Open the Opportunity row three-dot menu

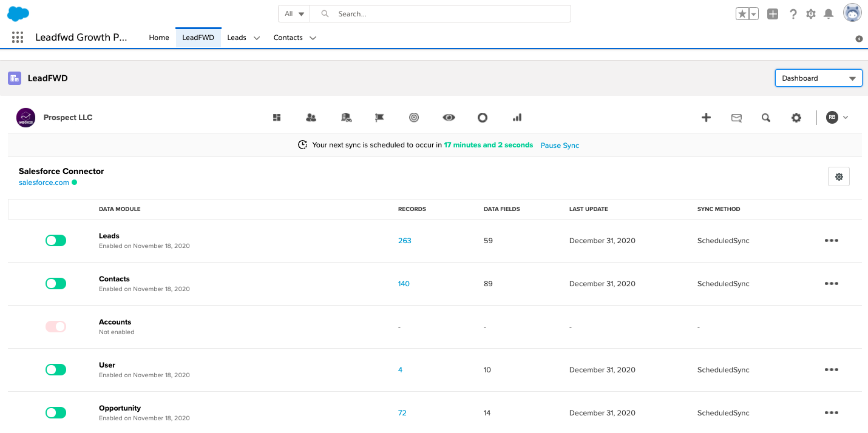click(832, 413)
